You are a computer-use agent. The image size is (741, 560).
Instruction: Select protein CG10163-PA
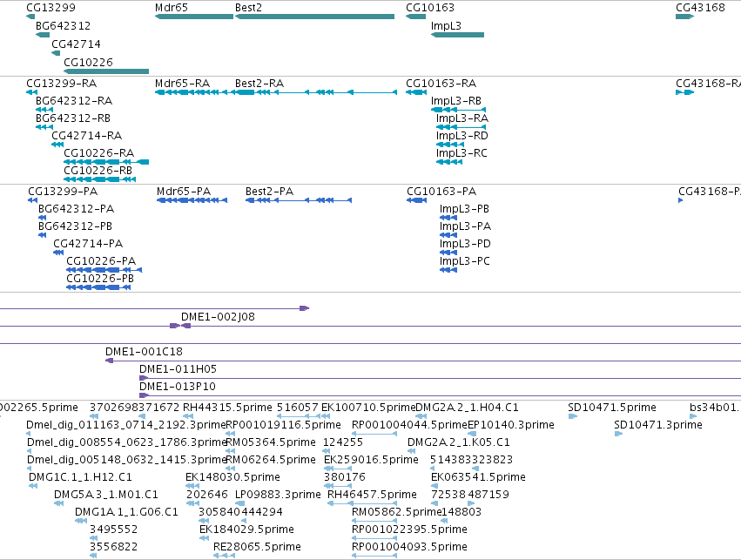(x=417, y=200)
